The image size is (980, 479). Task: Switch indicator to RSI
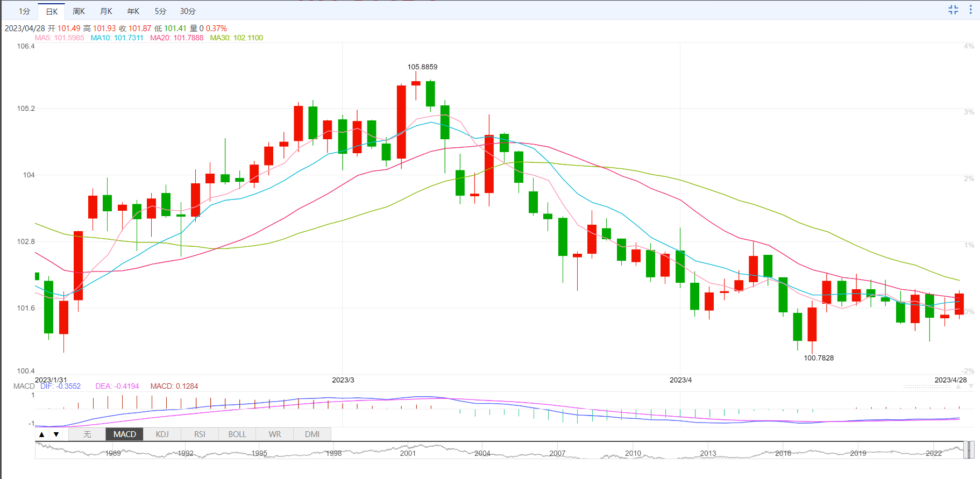[x=200, y=434]
